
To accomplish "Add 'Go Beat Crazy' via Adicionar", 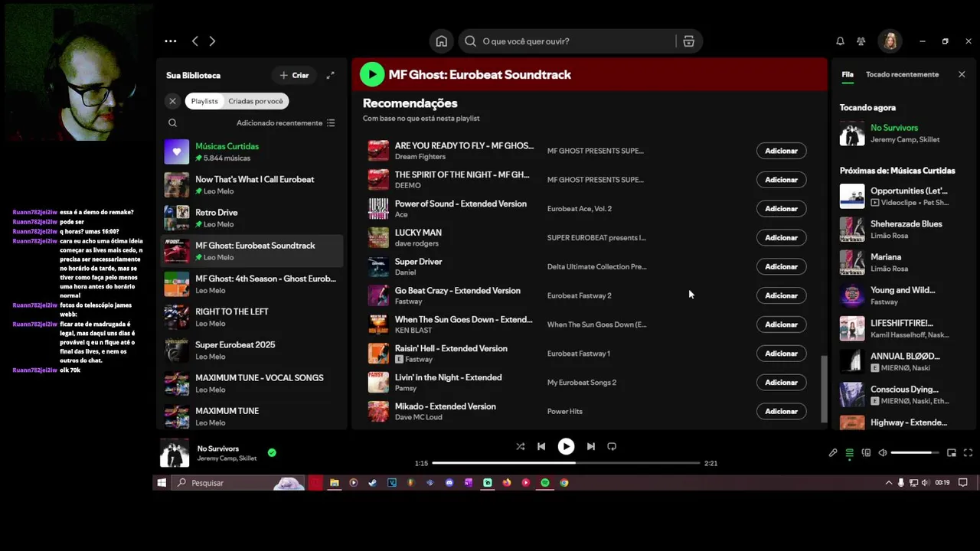I will (781, 295).
